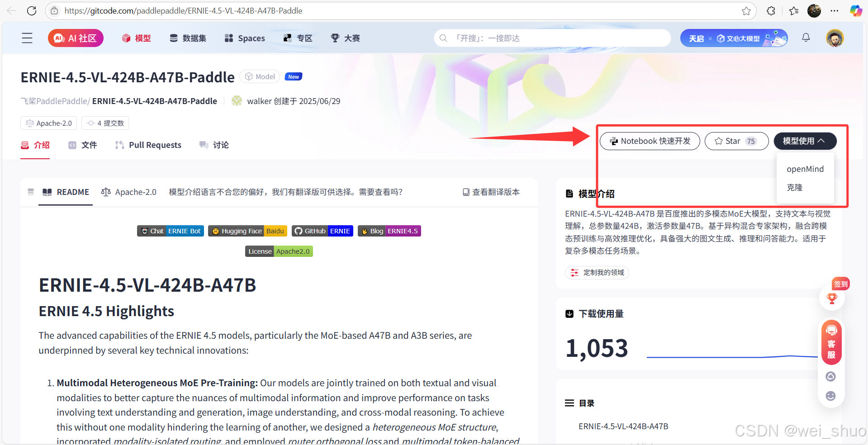The height and width of the screenshot is (445, 868).
Task: Bookmark this page with the star icon
Action: coord(746,11)
